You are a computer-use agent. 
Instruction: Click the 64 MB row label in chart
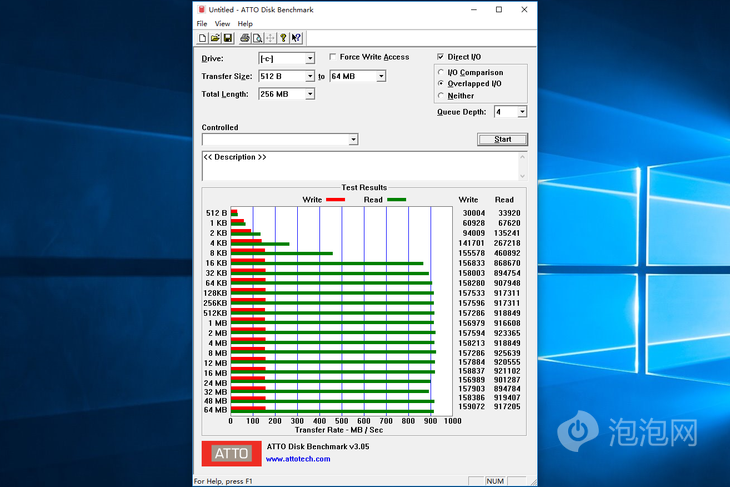coord(216,410)
